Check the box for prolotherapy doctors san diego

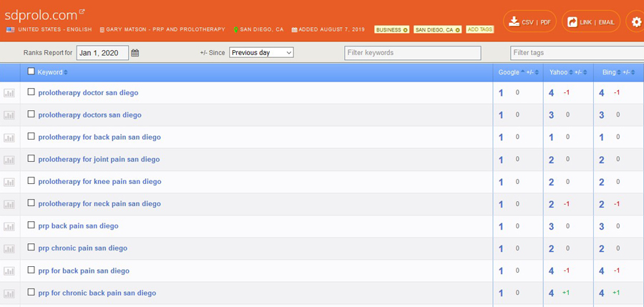click(x=31, y=114)
